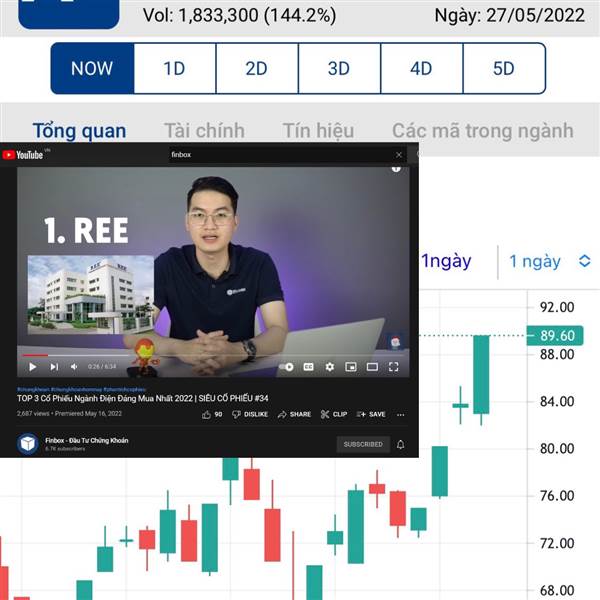
Task: Open Finbox channel avatar
Action: point(28,444)
